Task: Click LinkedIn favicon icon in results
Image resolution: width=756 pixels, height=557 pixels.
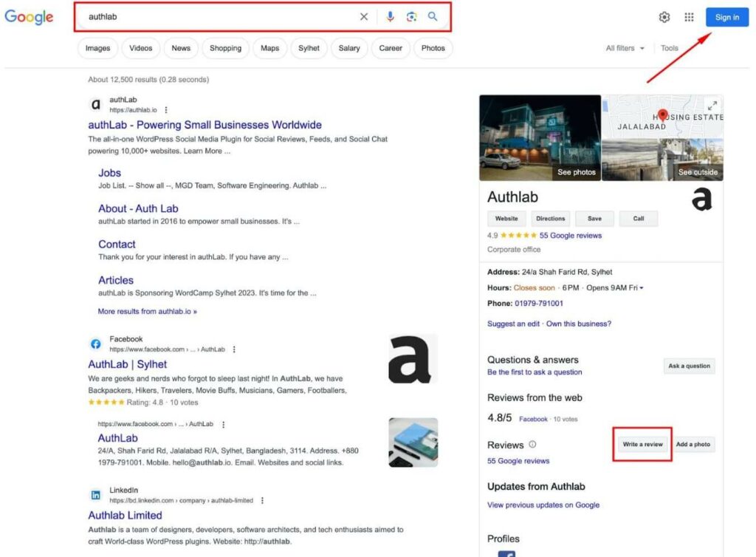Action: click(x=95, y=495)
